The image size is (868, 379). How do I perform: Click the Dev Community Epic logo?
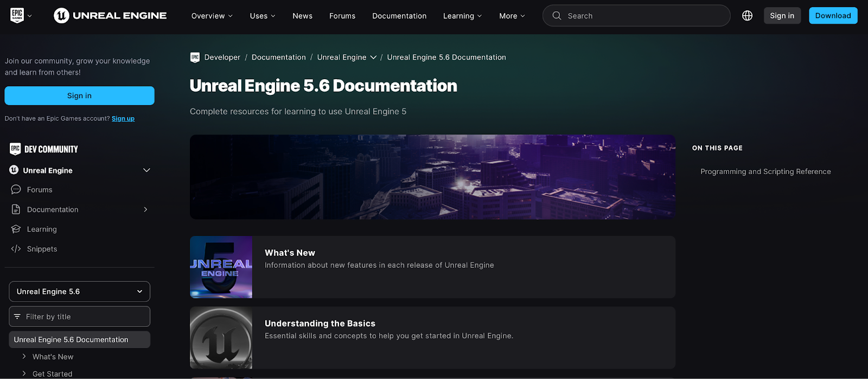pyautogui.click(x=15, y=149)
